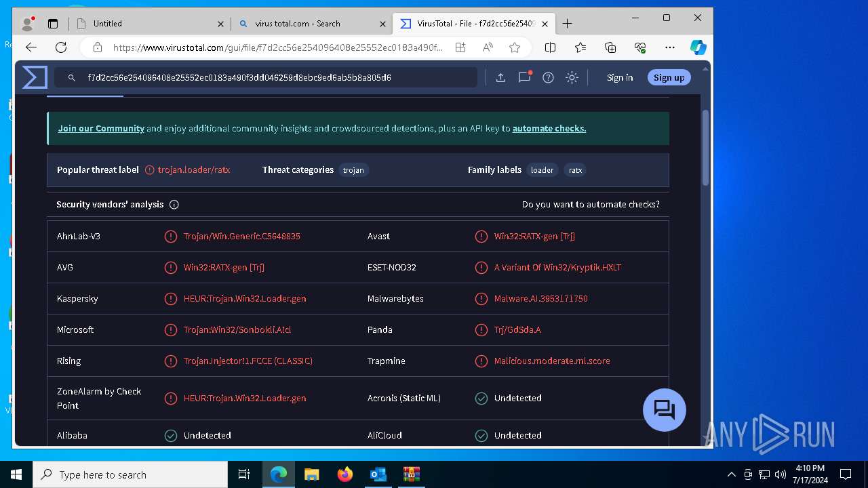Click Rising result Trojan.Injector!1.FCCE (CLASSIC)
868x488 pixels.
248,361
